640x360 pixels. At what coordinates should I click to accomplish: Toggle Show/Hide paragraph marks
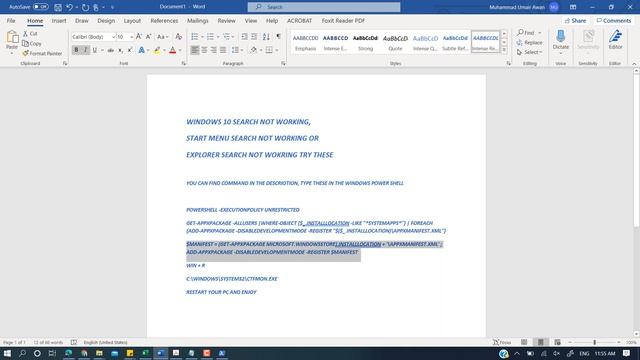(x=278, y=37)
